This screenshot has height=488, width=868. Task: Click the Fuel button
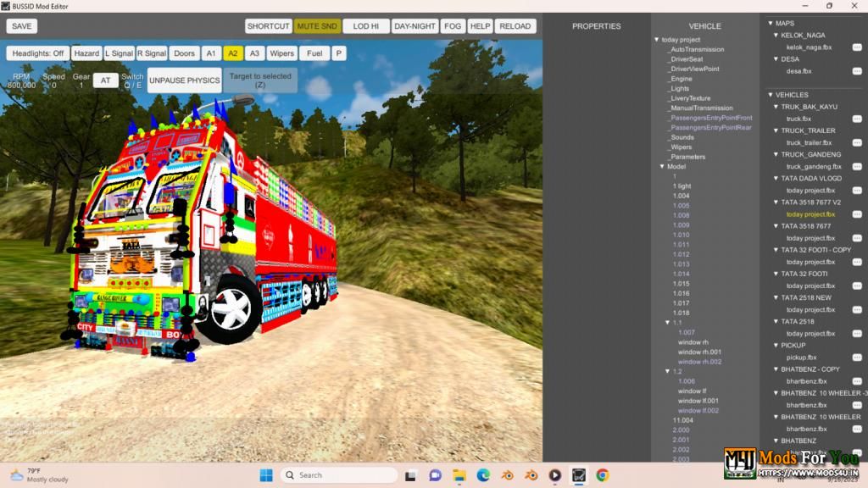314,53
